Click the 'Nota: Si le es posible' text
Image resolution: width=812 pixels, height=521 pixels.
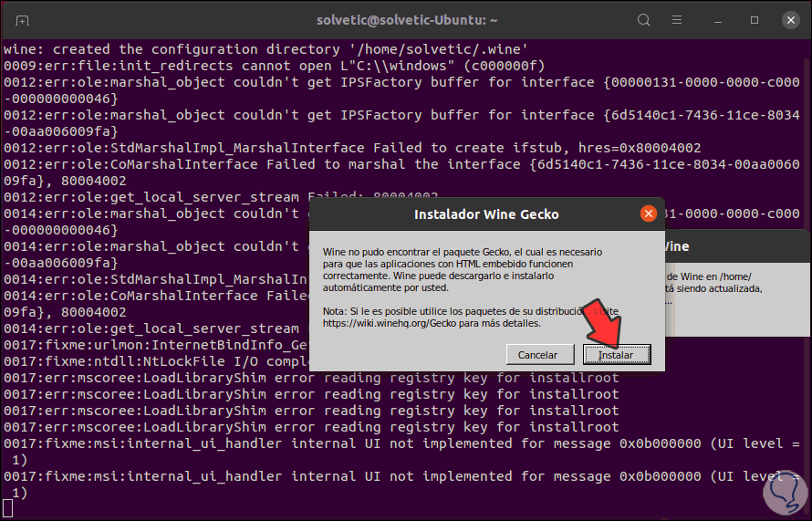pyautogui.click(x=372, y=311)
